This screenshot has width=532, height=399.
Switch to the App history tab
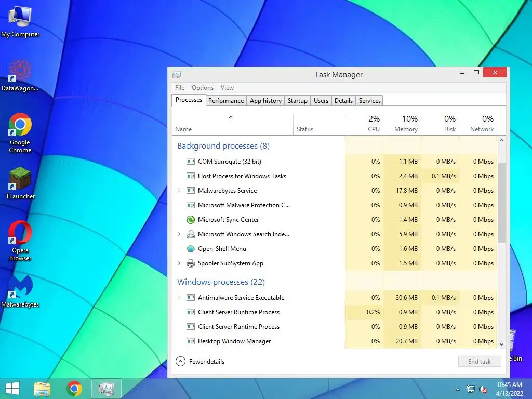(265, 101)
